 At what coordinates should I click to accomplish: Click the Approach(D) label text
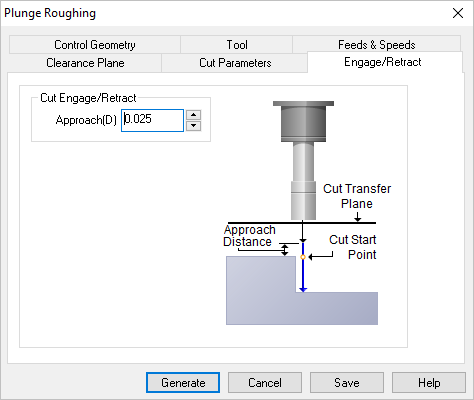[86, 120]
